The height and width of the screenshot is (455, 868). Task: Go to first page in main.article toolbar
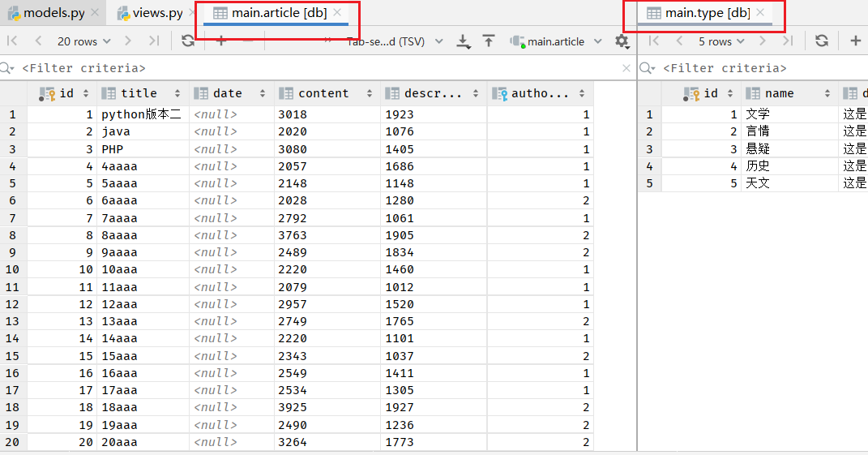click(x=12, y=41)
